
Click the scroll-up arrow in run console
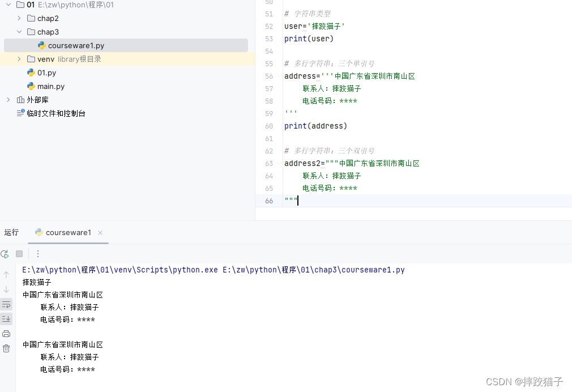(x=6, y=275)
